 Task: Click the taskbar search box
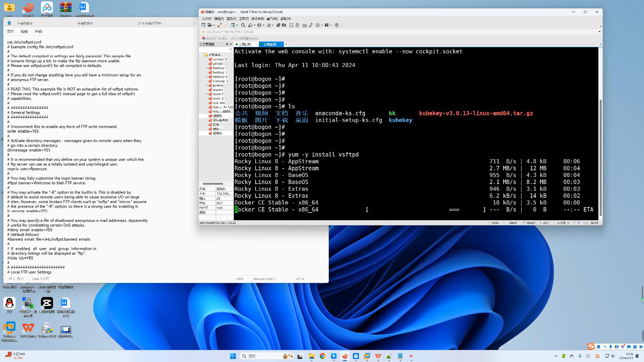267,356
